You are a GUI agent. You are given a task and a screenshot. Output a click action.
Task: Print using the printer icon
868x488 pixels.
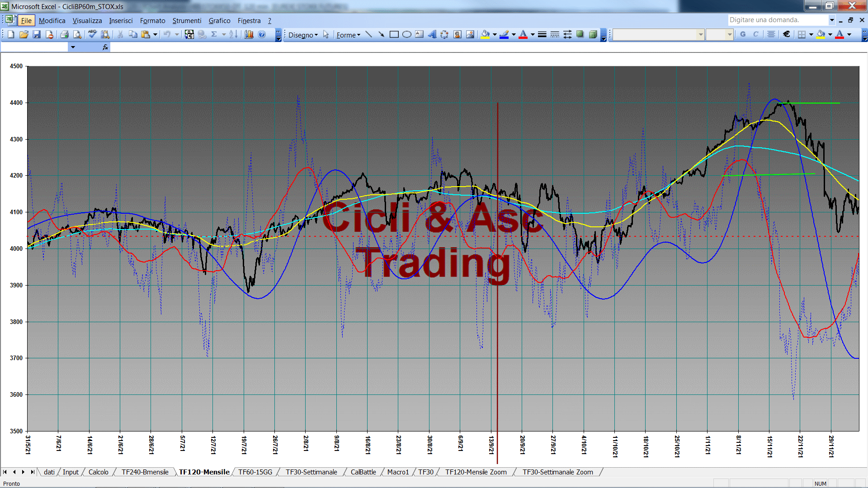(x=65, y=34)
